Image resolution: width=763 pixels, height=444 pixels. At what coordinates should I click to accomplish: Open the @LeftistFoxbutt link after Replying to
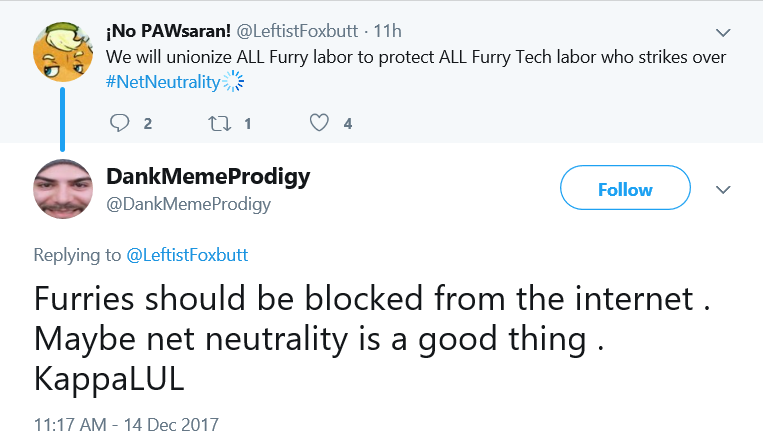187,255
